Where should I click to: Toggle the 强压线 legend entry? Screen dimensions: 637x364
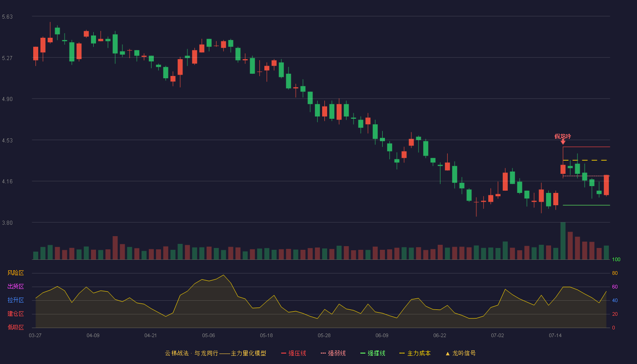coord(293,353)
